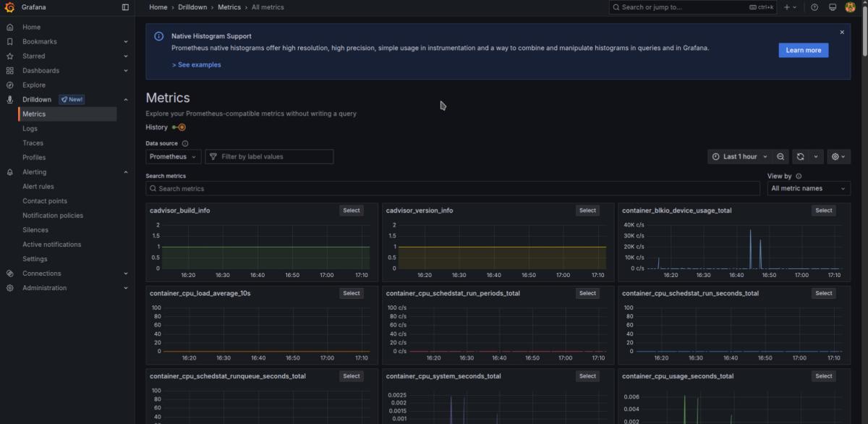Click the Filter by label values field
This screenshot has width=868, height=424.
point(269,156)
